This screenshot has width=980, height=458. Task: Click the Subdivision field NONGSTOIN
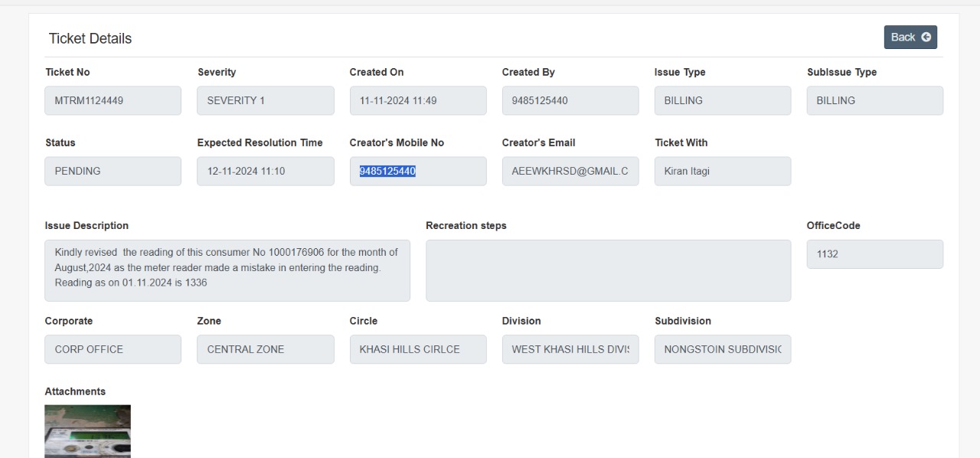(723, 349)
